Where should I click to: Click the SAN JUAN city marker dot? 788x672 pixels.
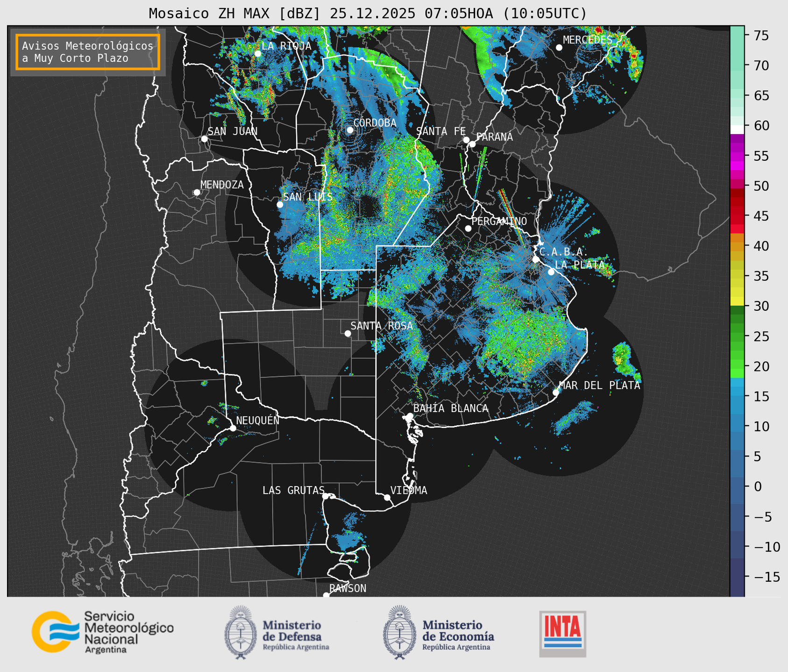click(x=204, y=139)
